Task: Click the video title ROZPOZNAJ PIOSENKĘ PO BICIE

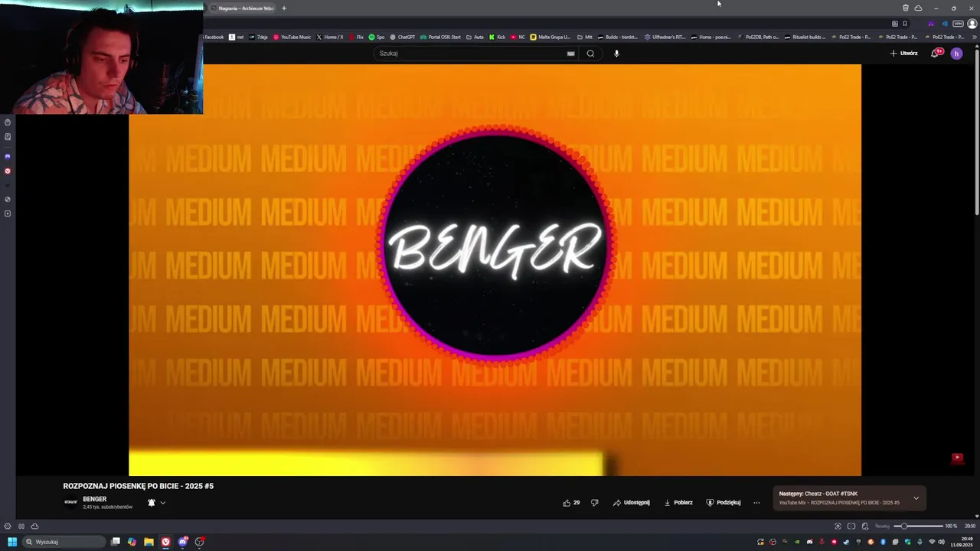Action: point(138,486)
